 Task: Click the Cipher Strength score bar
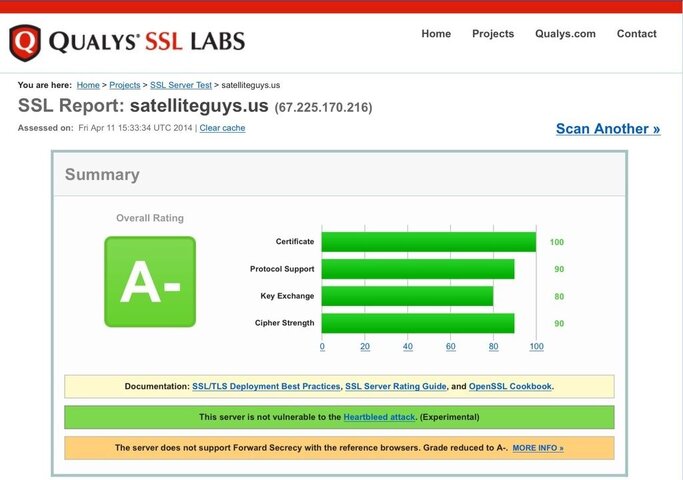418,323
